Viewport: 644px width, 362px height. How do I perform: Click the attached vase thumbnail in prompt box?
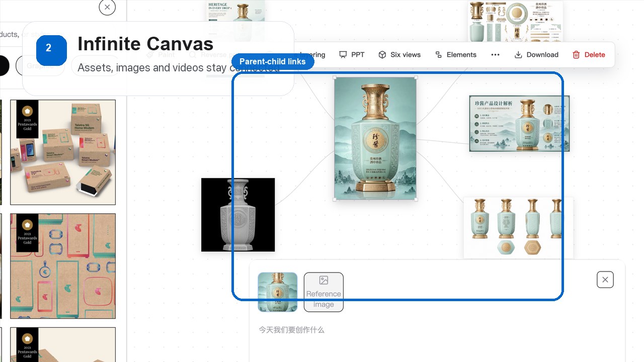tap(278, 292)
